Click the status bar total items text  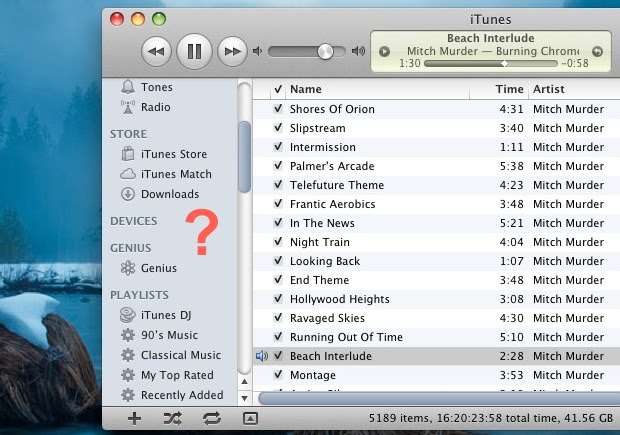[x=491, y=418]
